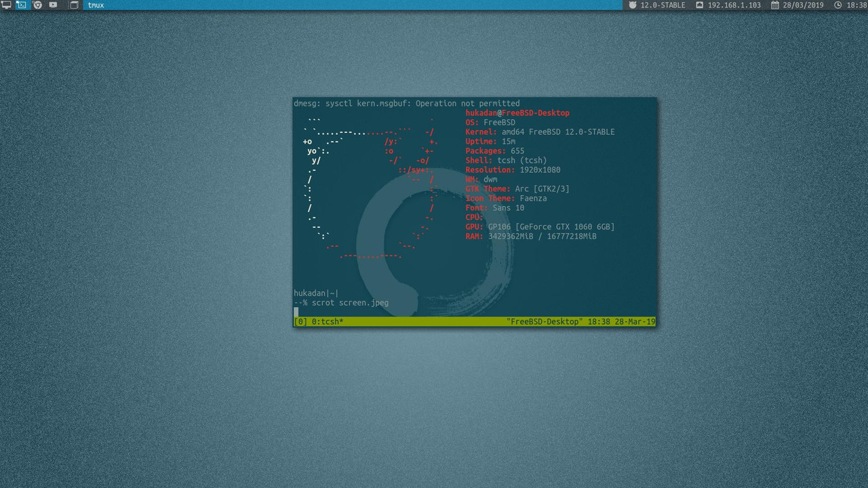Click the Packages: 655 line

495,151
